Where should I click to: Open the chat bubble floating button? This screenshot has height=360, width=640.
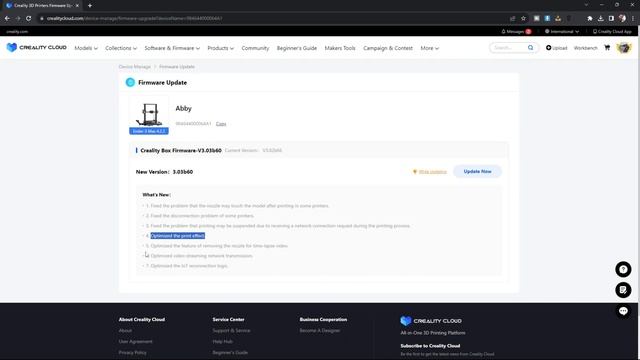pyautogui.click(x=623, y=311)
